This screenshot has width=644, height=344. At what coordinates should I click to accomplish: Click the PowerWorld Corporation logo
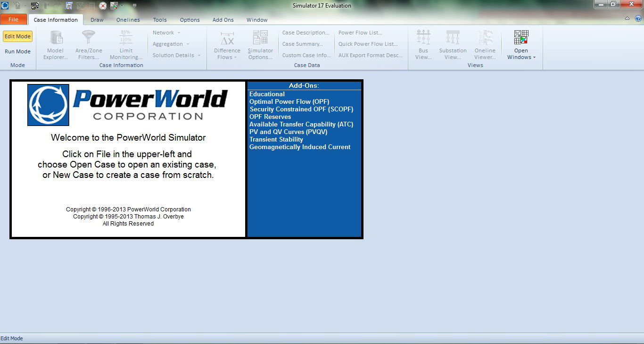click(128, 105)
